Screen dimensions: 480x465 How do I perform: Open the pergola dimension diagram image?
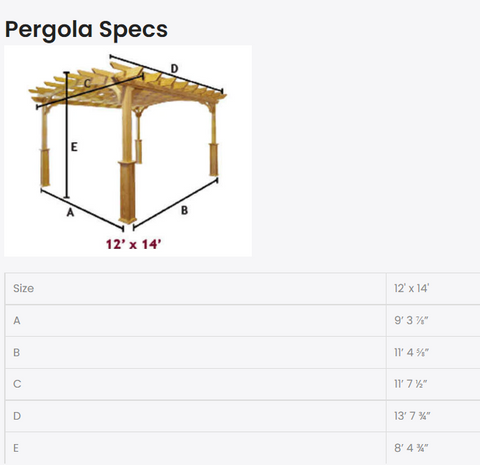coord(128,151)
